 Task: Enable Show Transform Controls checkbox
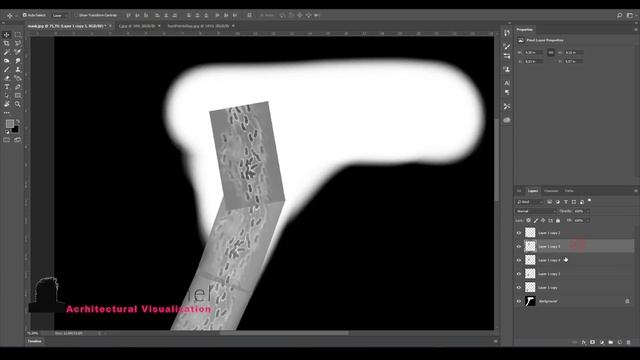tap(76, 15)
